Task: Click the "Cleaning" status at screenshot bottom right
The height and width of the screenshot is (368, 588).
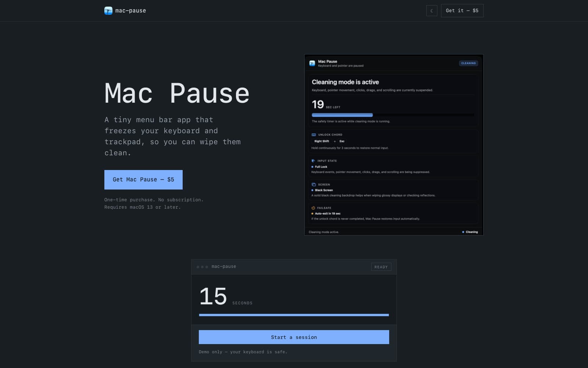Action: click(470, 232)
